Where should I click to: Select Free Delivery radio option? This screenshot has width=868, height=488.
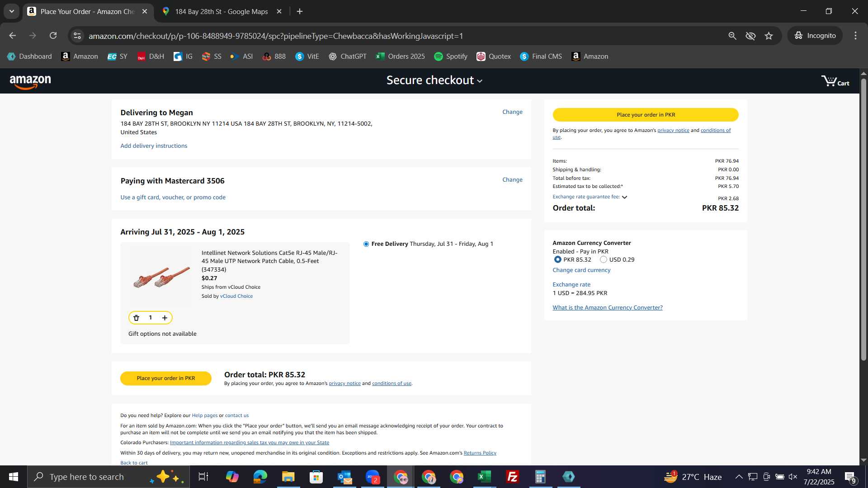[x=366, y=244]
